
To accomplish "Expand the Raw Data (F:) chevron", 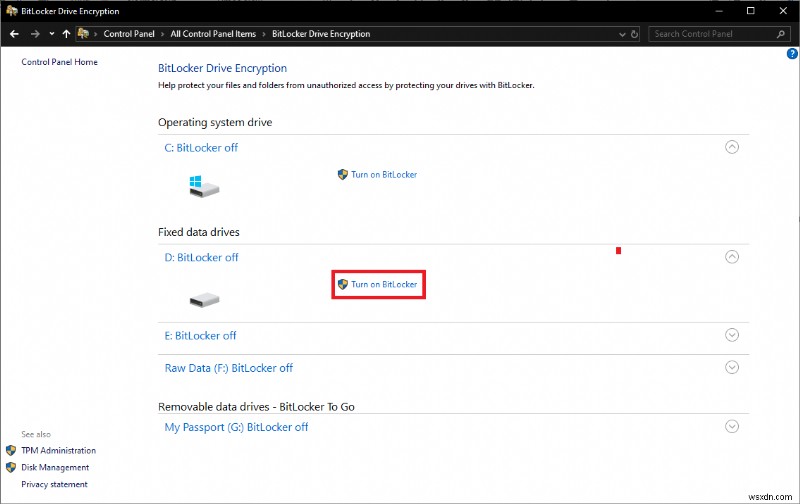I will click(732, 367).
